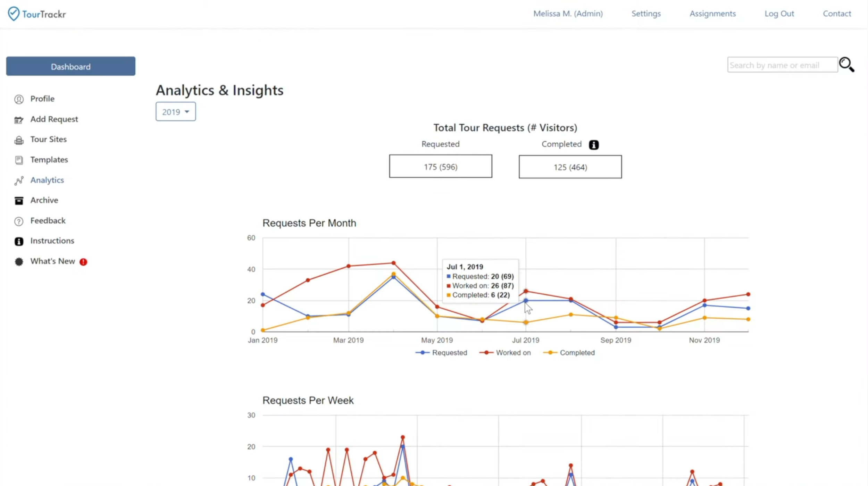
Task: Open the Contact link
Action: tap(837, 14)
